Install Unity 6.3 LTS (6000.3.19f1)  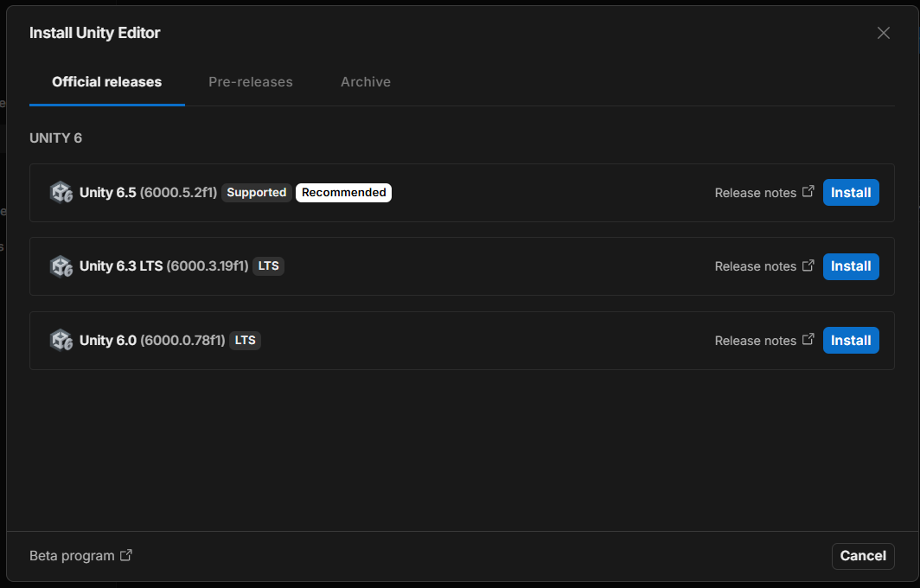click(x=851, y=266)
